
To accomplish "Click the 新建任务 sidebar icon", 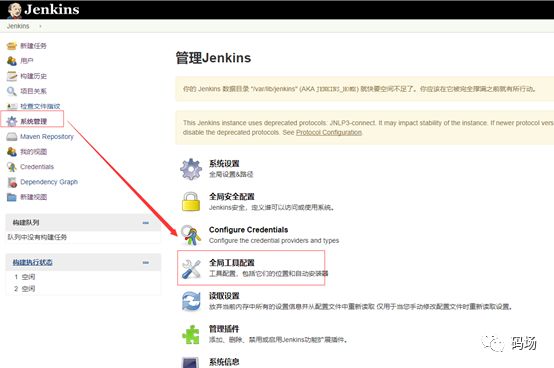I will (12, 46).
